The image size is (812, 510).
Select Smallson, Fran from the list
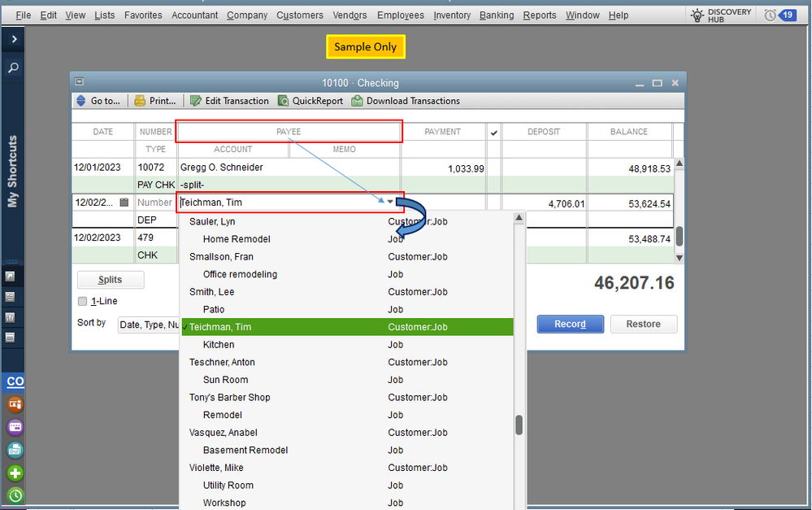(x=347, y=256)
